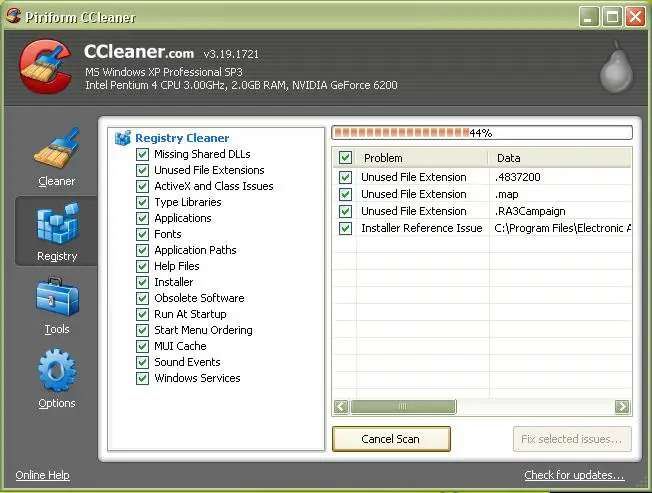Click the Windows Services label text

click(197, 378)
